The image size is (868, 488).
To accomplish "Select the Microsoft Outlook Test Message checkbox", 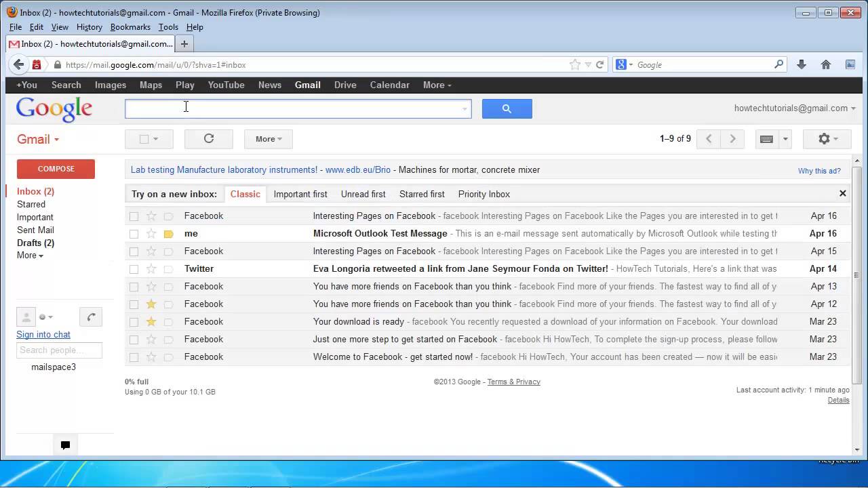I will click(134, 234).
